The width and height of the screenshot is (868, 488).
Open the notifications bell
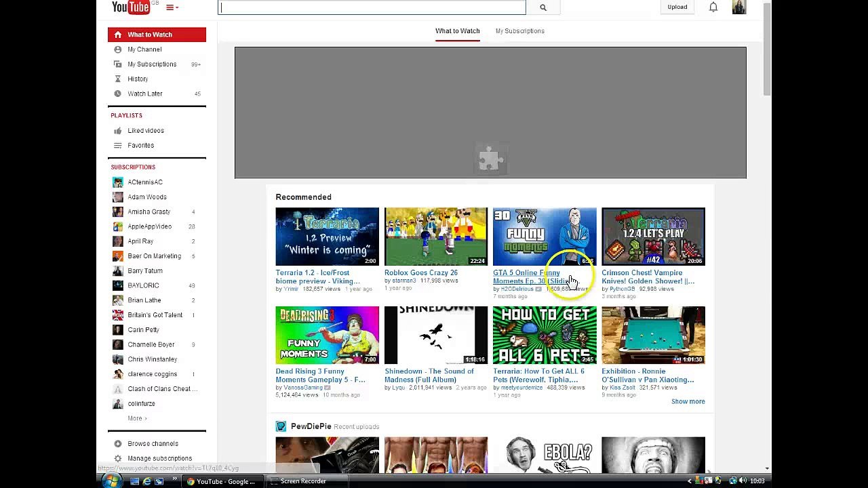(713, 7)
